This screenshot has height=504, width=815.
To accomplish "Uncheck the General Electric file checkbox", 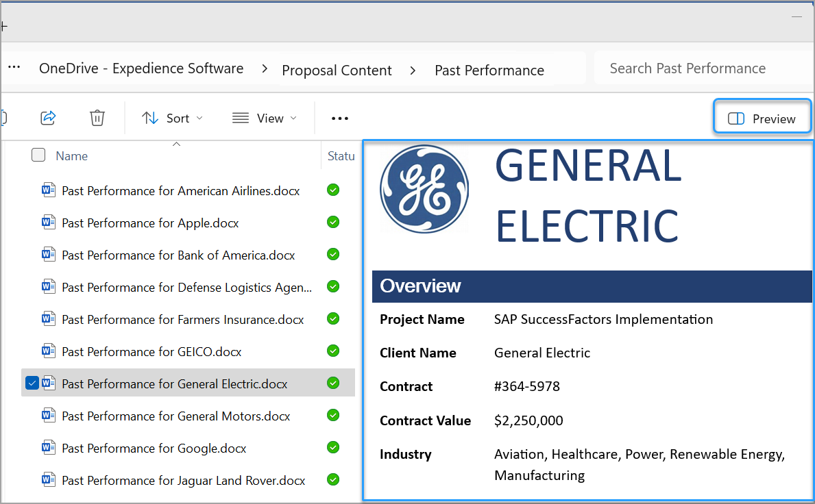I will pyautogui.click(x=32, y=383).
